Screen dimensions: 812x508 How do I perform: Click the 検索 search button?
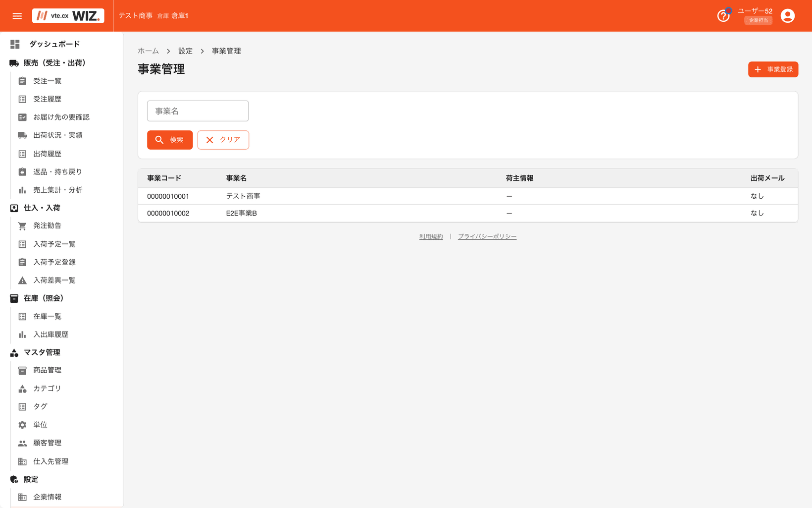point(170,140)
